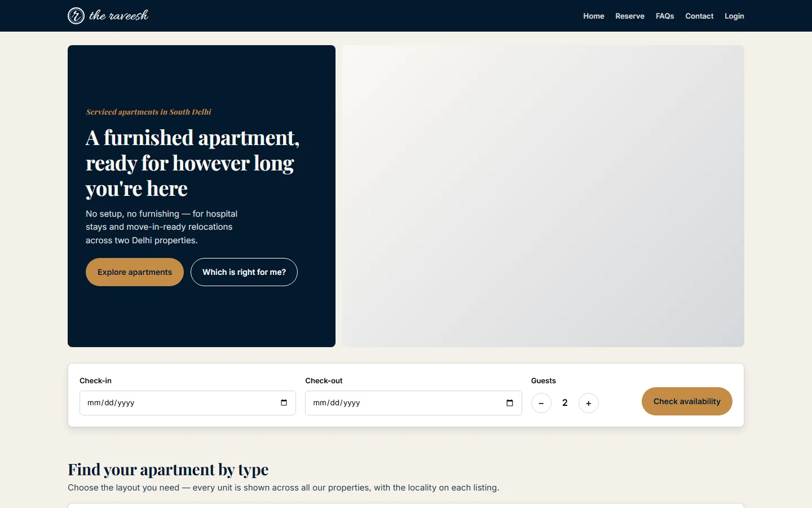Open the Check-out calendar picker icon
Viewport: 812px width, 508px height.
[x=510, y=402]
